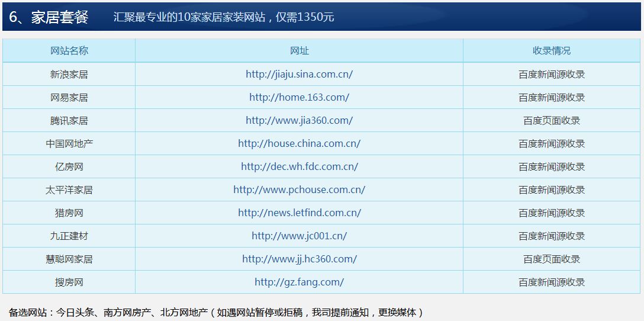644x321 pixels.
Task: Open the dec.wh.fdc.com.cn URL
Action: coord(299,166)
